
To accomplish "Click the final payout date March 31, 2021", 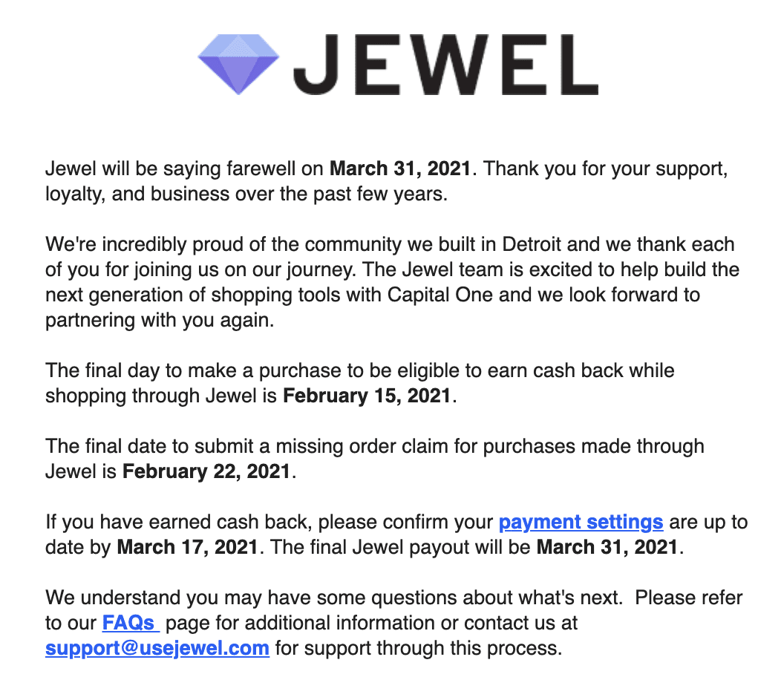I will point(607,548).
